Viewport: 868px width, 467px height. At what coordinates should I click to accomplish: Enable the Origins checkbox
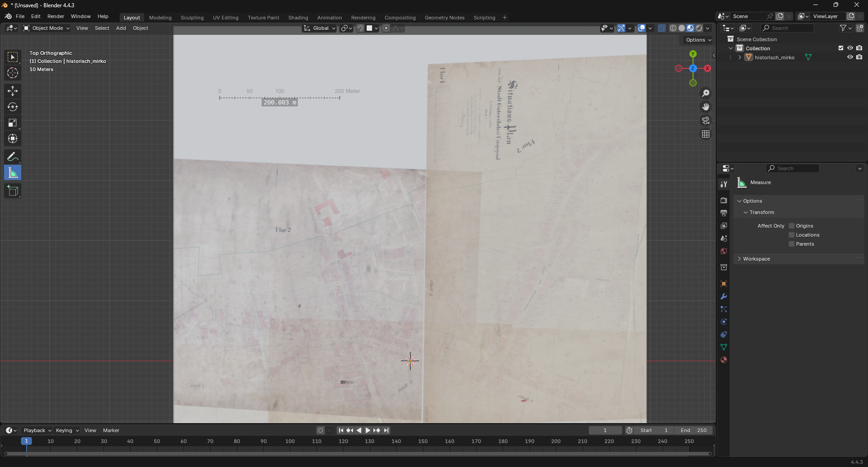(x=792, y=226)
